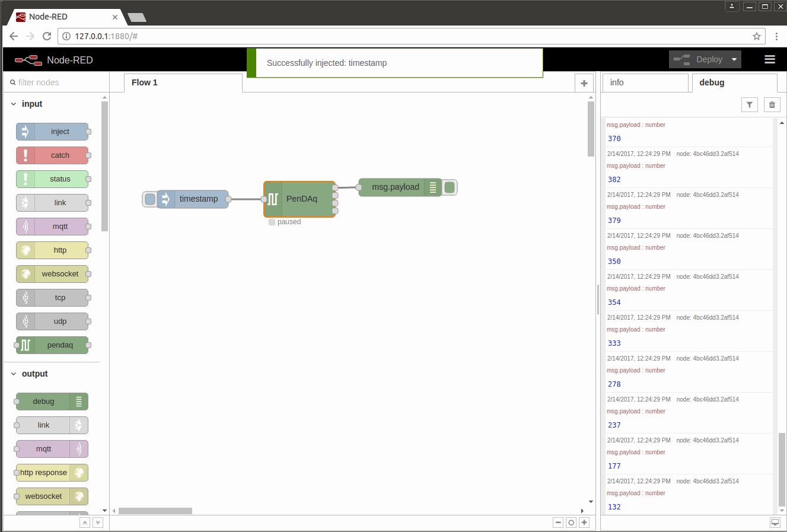Click the debug value 278
This screenshot has height=532, width=787.
[614, 384]
